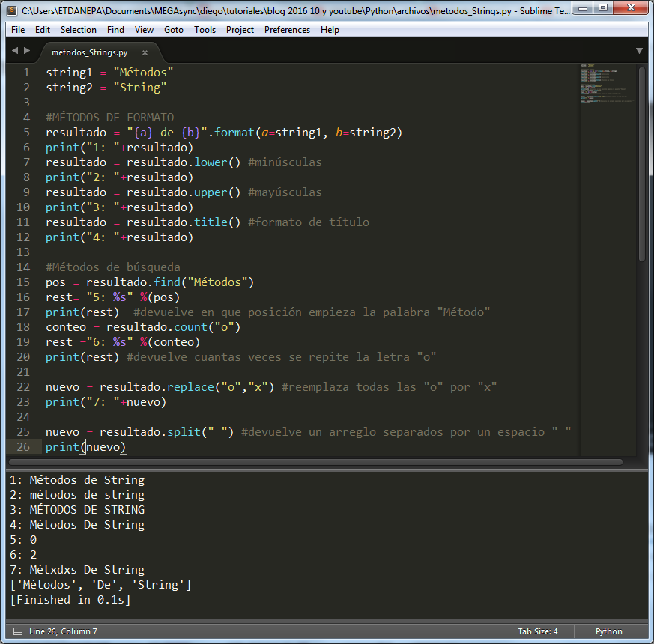Open the Help menu
654x644 pixels.
(x=330, y=30)
